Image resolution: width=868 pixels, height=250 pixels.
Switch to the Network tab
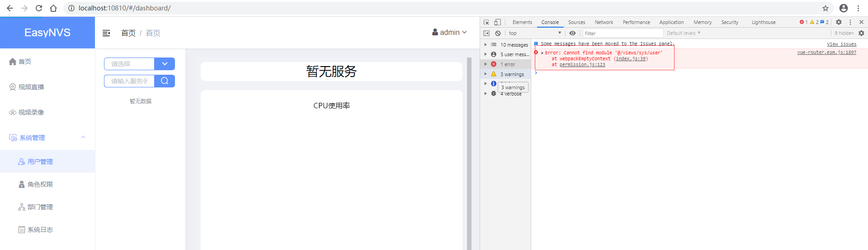pyautogui.click(x=604, y=22)
